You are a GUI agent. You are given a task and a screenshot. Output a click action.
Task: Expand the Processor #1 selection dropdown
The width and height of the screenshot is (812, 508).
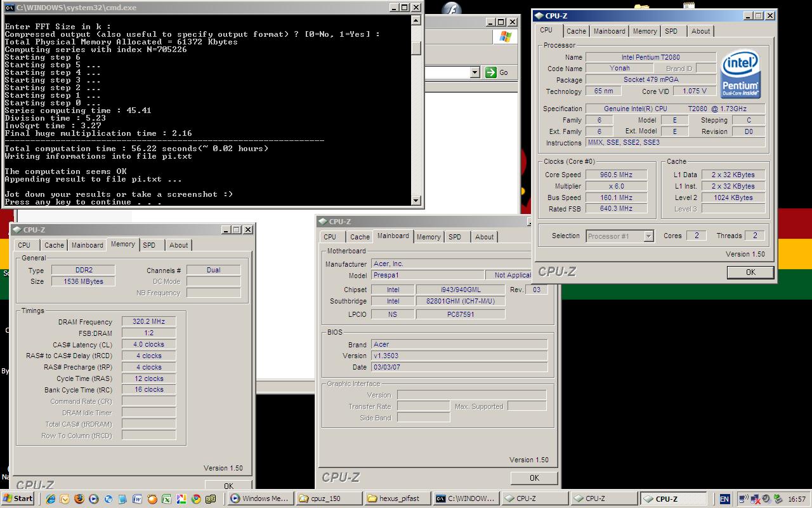tap(648, 236)
